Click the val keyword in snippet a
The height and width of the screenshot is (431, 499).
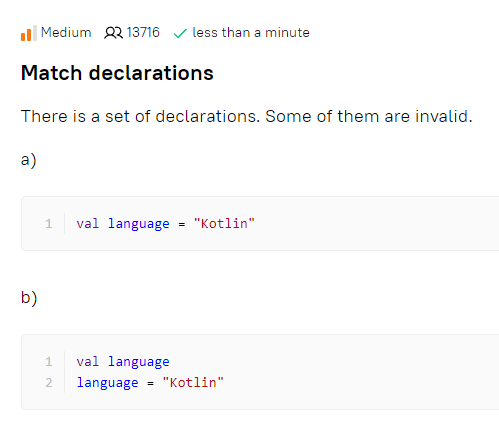click(88, 223)
